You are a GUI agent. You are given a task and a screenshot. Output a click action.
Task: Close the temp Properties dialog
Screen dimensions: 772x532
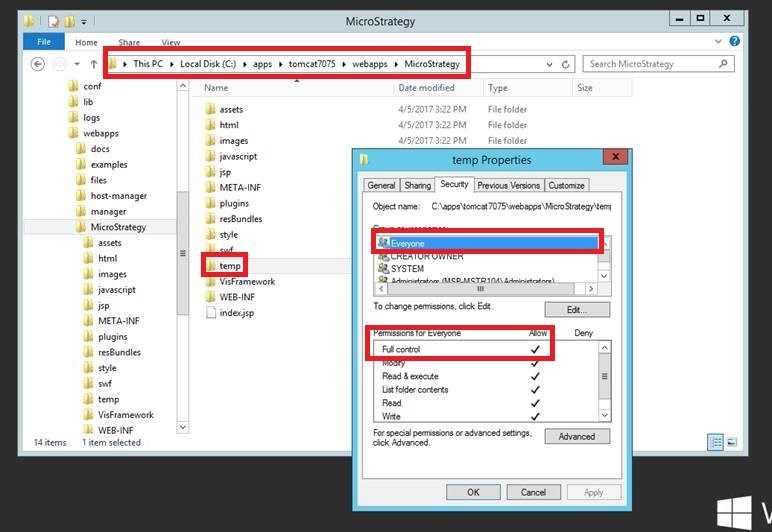[x=615, y=157]
